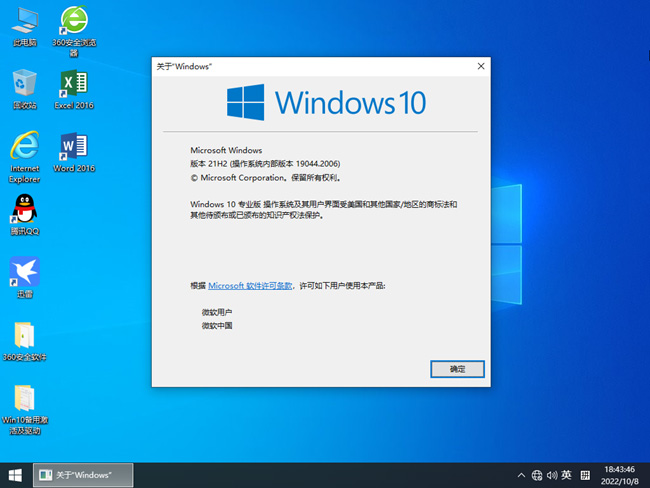This screenshot has width=650, height=488.
Task: Select the Word 2016 desktop shortcut
Action: (74, 152)
